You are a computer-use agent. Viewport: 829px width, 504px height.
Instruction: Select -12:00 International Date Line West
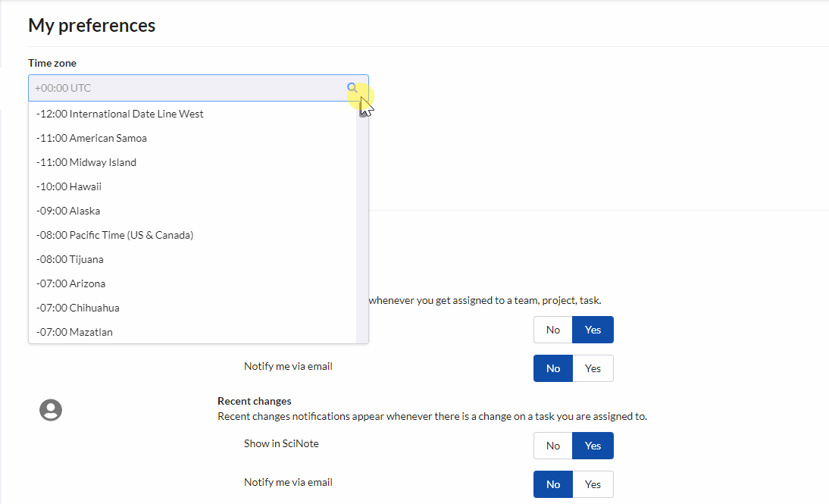pyautogui.click(x=120, y=114)
